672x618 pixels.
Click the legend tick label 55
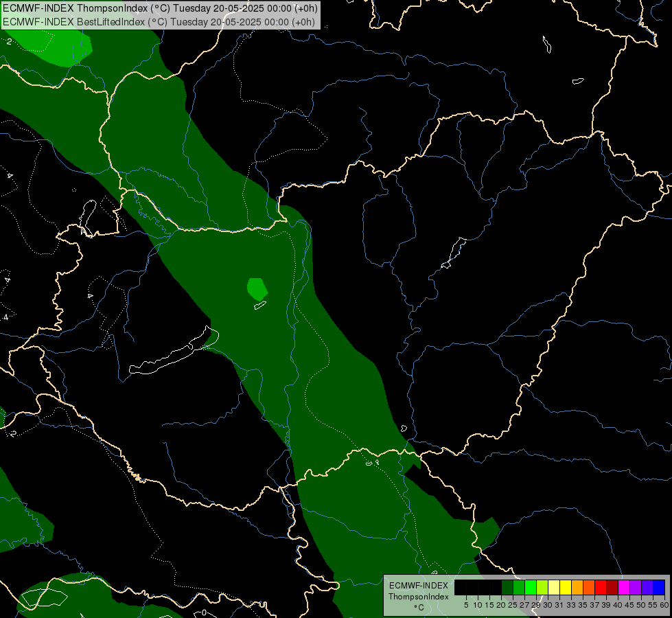(x=653, y=605)
